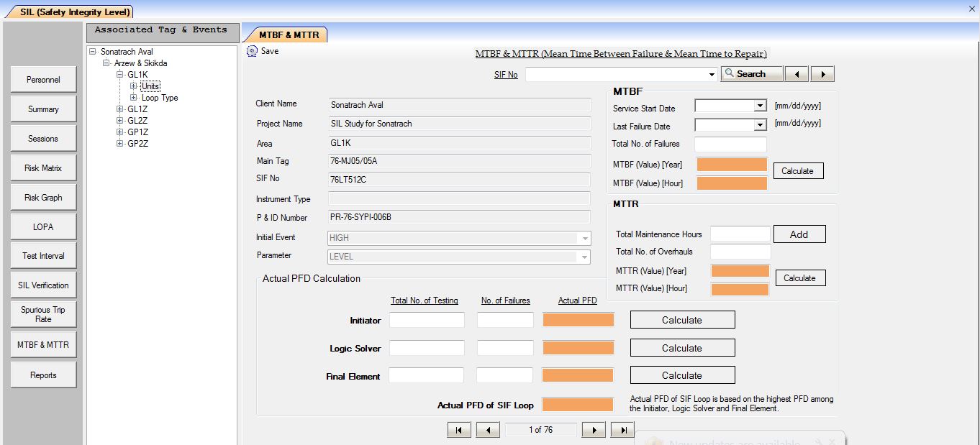980x445 pixels.
Task: Calculate Logic Solver actual PFD
Action: pos(682,348)
